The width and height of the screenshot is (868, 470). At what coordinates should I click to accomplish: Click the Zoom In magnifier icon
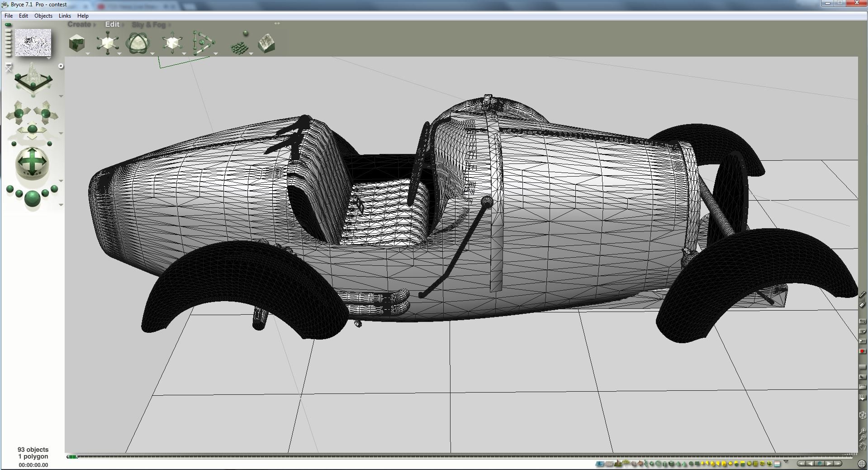pos(863,430)
